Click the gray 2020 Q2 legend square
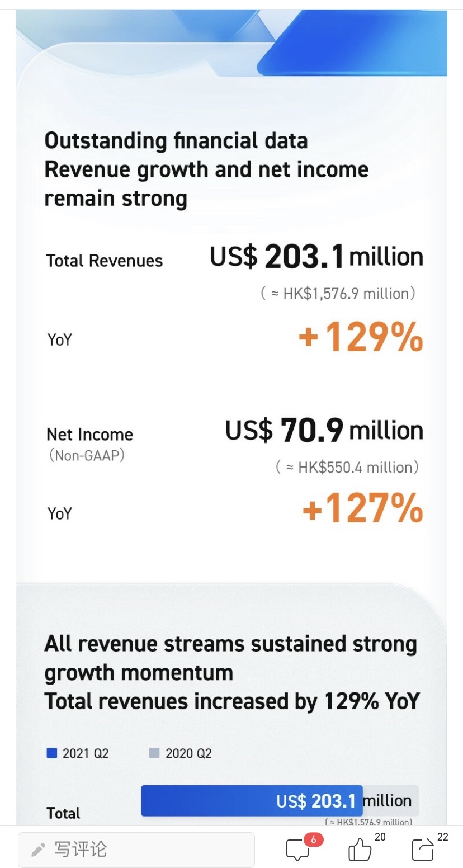463x868 pixels. tap(155, 753)
